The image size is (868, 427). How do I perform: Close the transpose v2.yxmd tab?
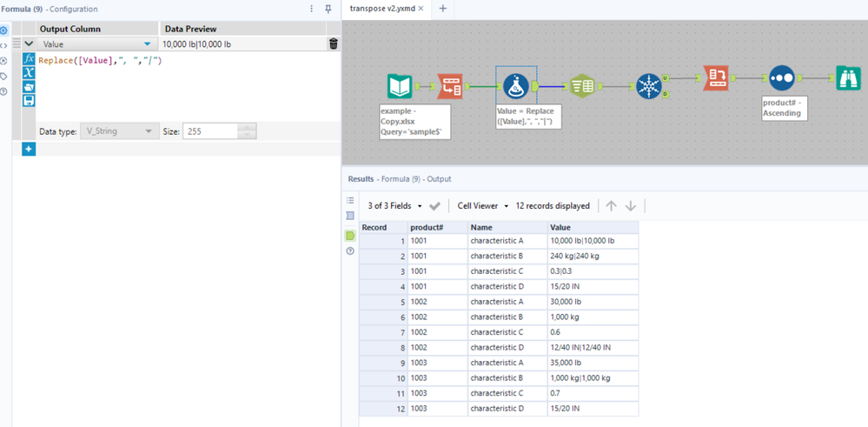pyautogui.click(x=421, y=9)
